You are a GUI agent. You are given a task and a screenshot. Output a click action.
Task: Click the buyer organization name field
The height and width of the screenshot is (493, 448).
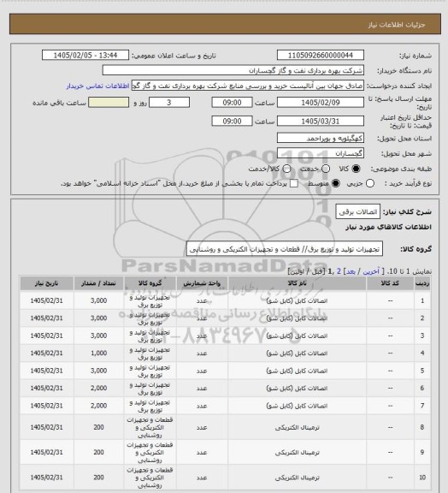(x=233, y=70)
